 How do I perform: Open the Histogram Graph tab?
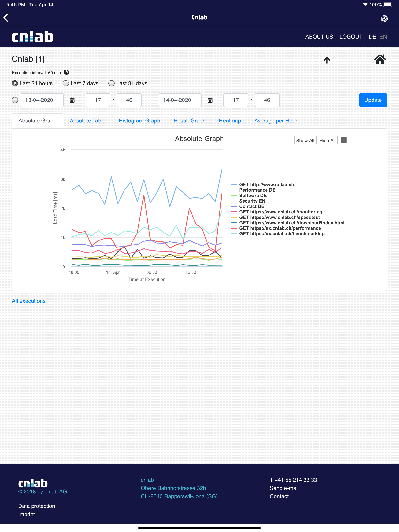[139, 121]
